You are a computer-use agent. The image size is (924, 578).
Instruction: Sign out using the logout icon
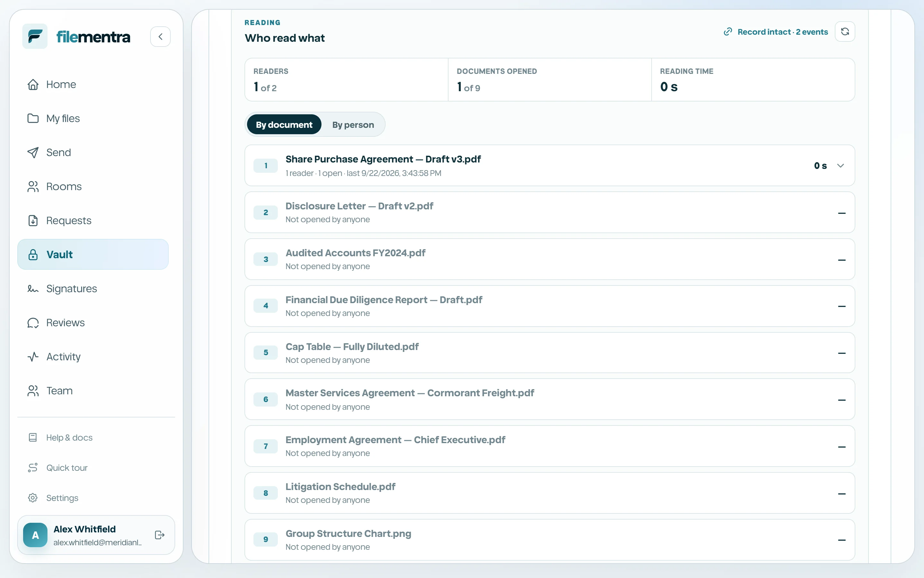[x=159, y=535]
